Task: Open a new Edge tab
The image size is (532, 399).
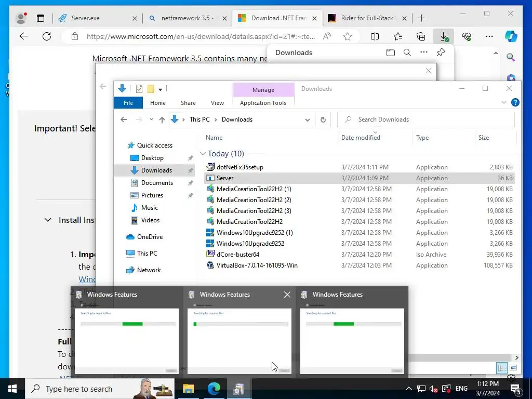Action: tap(422, 18)
